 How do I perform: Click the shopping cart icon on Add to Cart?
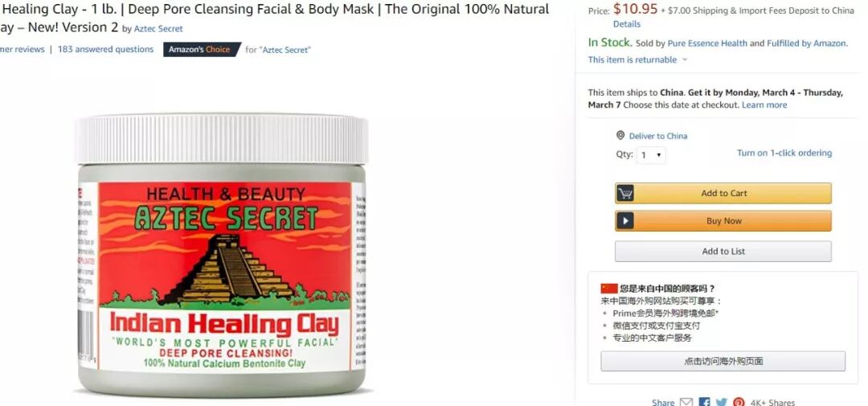pyautogui.click(x=625, y=193)
